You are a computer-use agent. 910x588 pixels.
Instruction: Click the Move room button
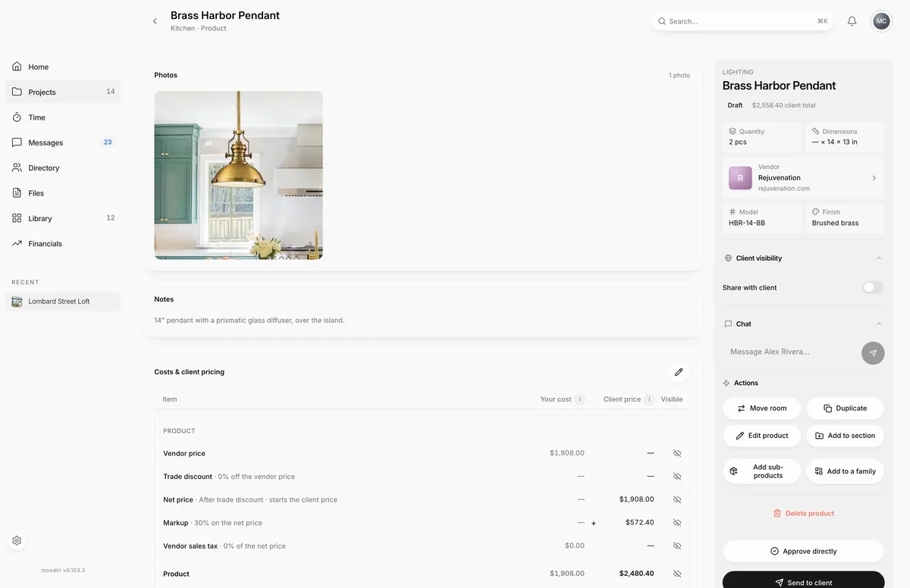coord(761,408)
